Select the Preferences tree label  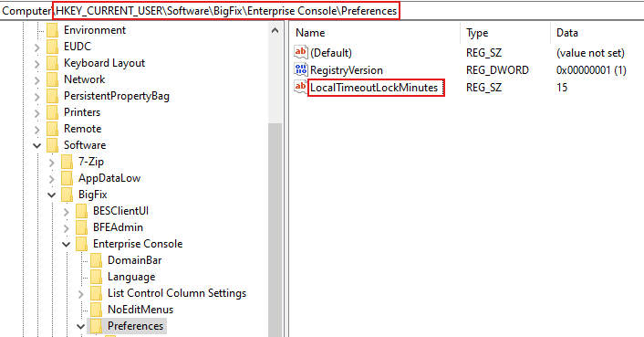click(136, 326)
